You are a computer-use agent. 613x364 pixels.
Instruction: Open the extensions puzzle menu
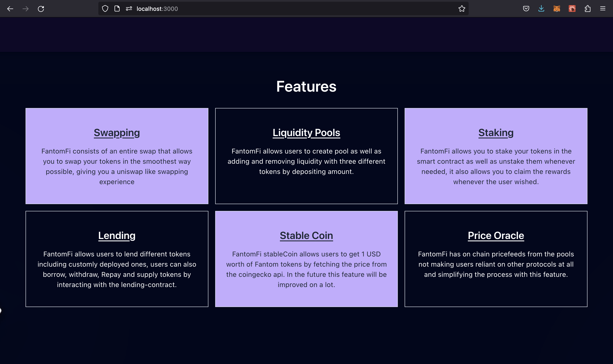point(587,9)
